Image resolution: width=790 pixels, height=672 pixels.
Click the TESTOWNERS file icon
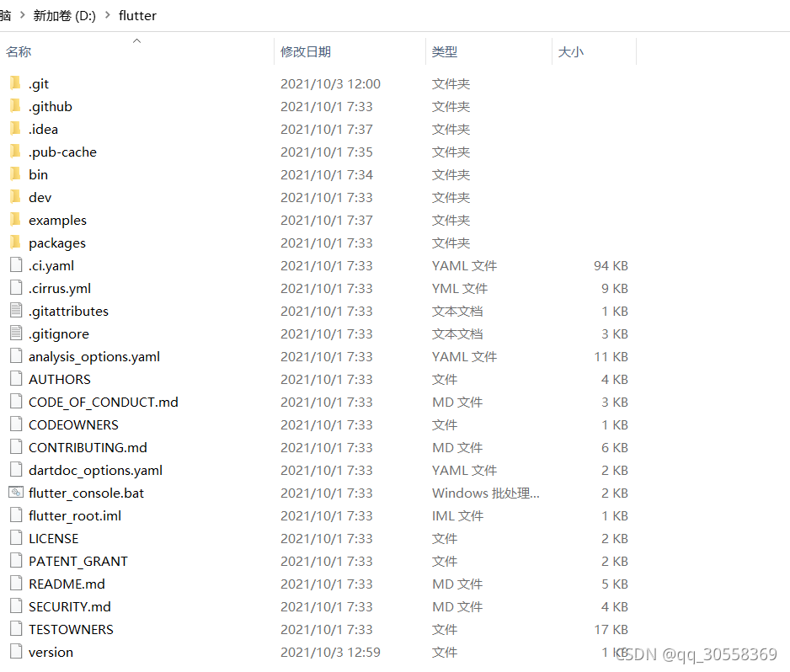pyautogui.click(x=16, y=628)
